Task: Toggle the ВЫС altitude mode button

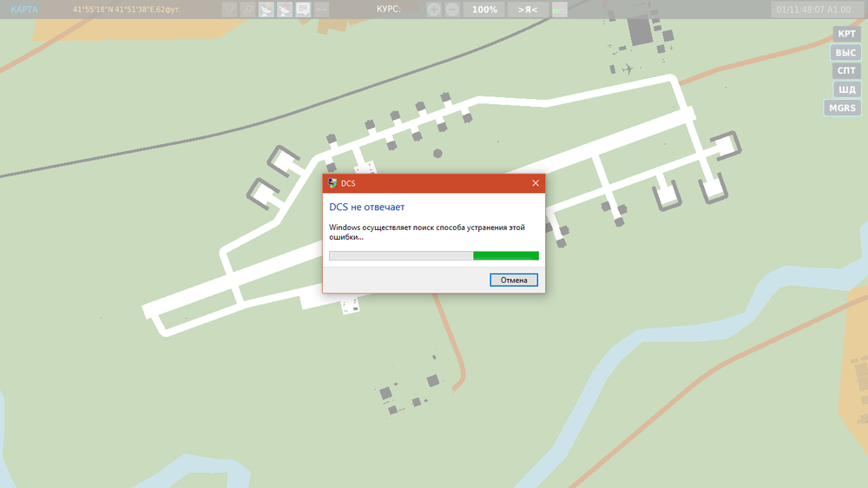Action: coord(845,53)
